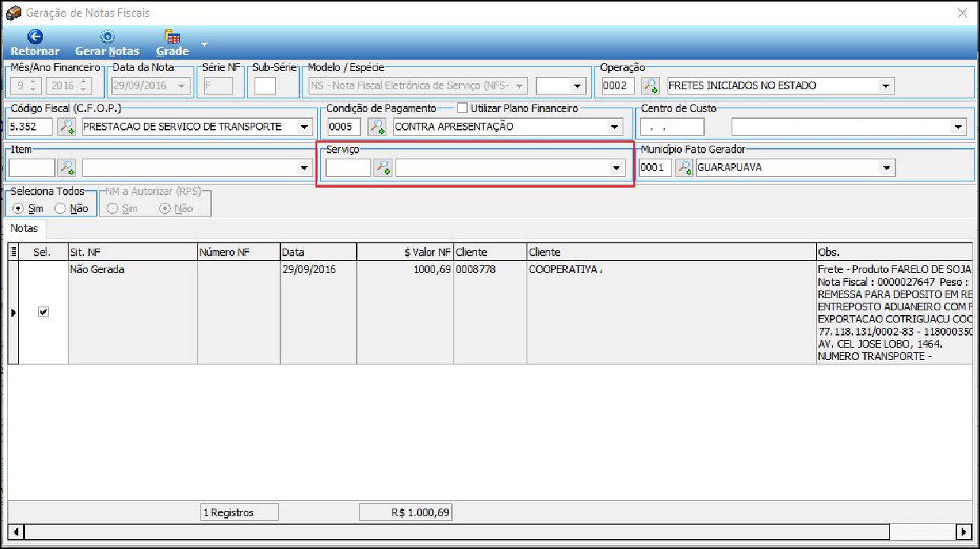Click the grid column selector icon
This screenshot has height=549, width=980.
13,252
